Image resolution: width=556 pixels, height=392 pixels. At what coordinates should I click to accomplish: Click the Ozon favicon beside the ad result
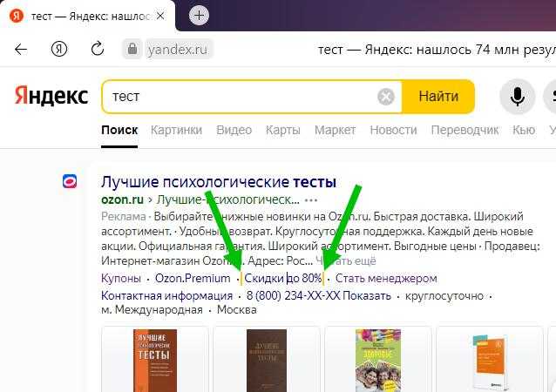click(x=70, y=181)
